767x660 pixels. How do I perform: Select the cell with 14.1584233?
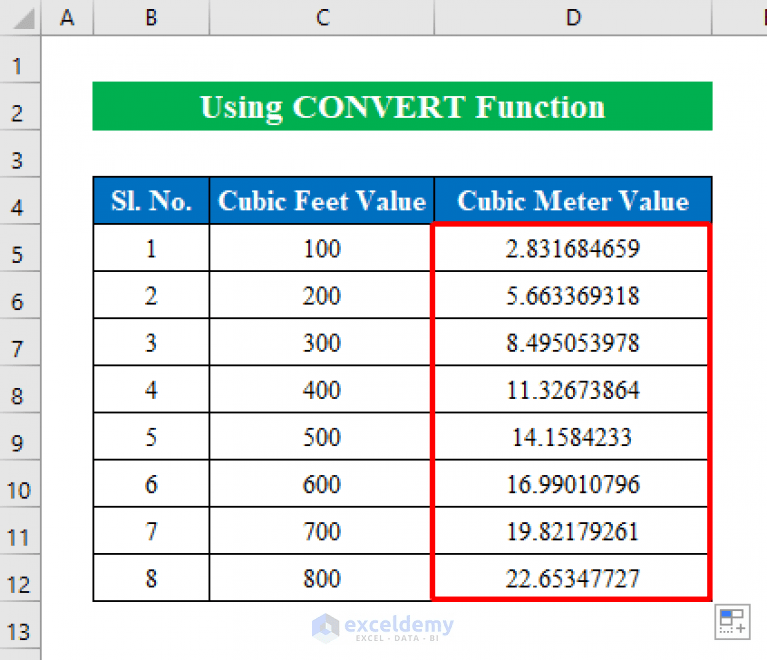point(573,436)
